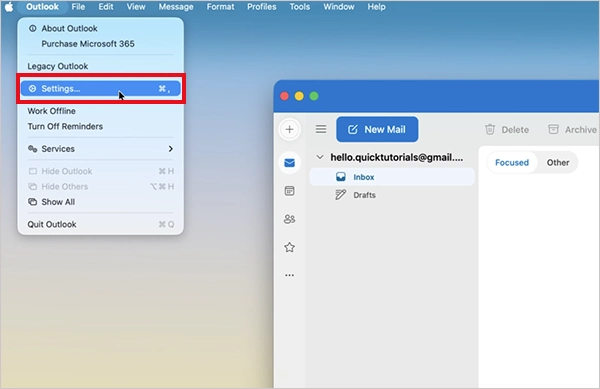The image size is (600, 389).
Task: Open the File menu
Action: coord(78,7)
